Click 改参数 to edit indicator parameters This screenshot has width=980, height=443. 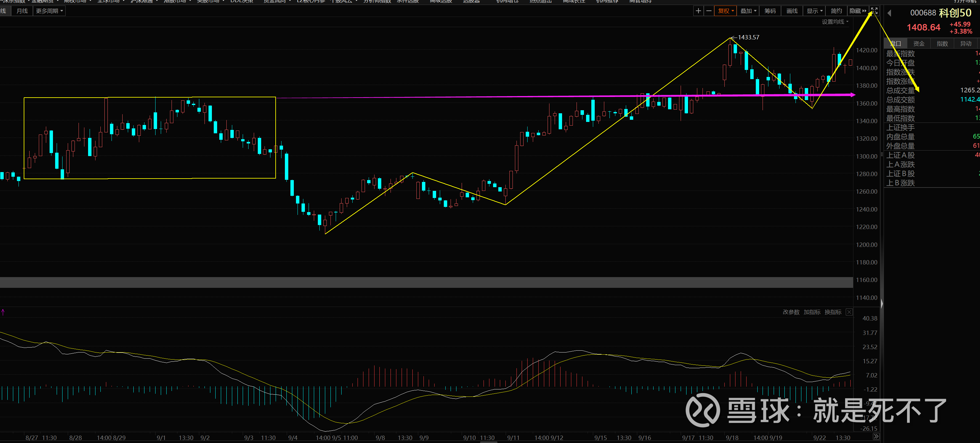click(791, 312)
